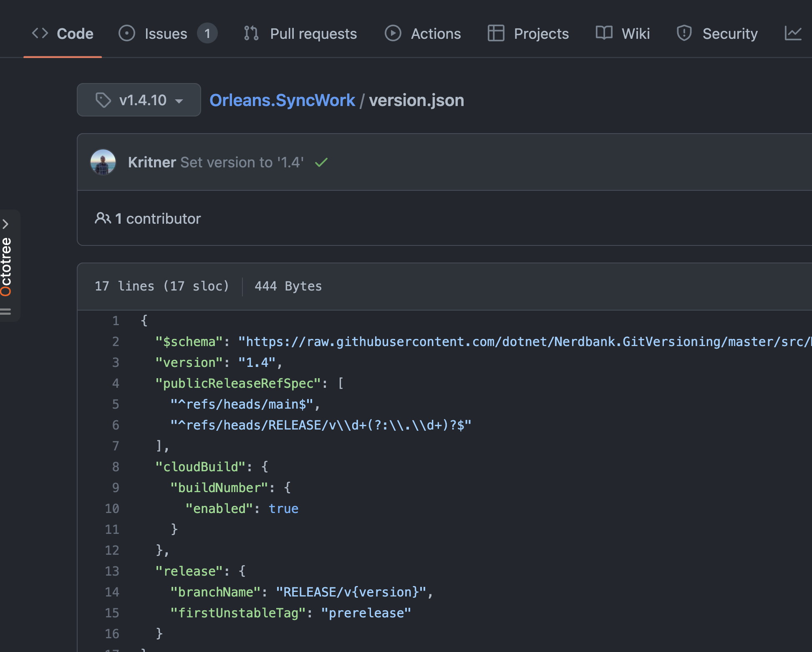Viewport: 812px width, 652px height.
Task: Switch to the Pull requests tab
Action: 313,34
